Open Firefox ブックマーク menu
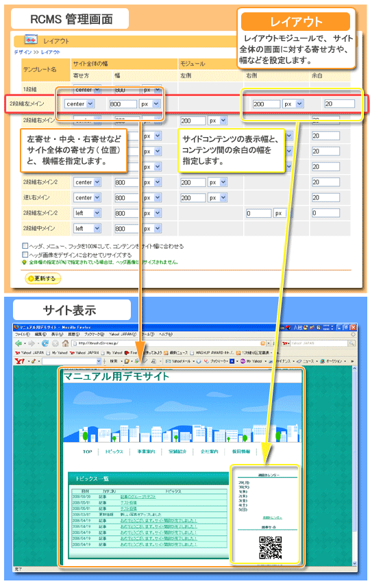Screen dimensions: 370x588 94,334
